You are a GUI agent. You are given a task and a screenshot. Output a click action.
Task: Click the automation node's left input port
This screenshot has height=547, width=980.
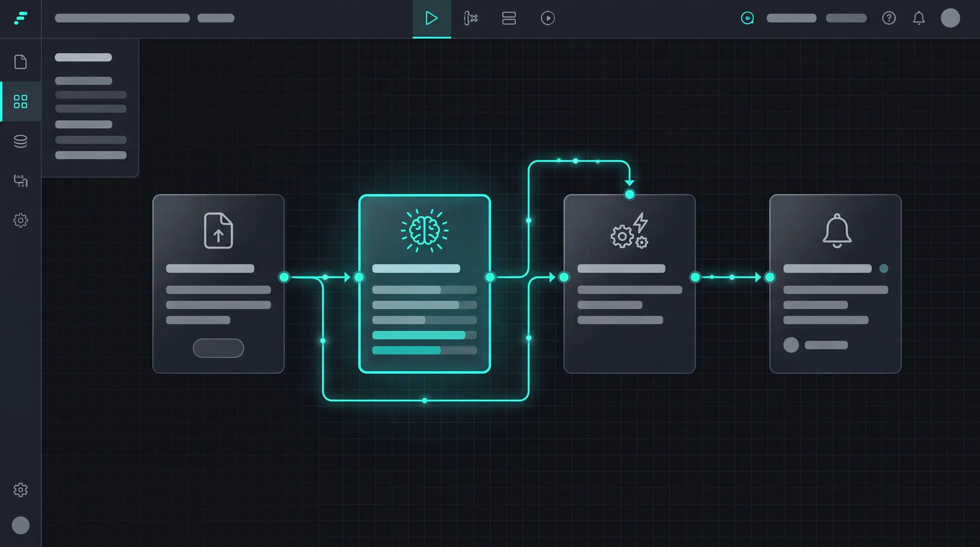coord(564,277)
